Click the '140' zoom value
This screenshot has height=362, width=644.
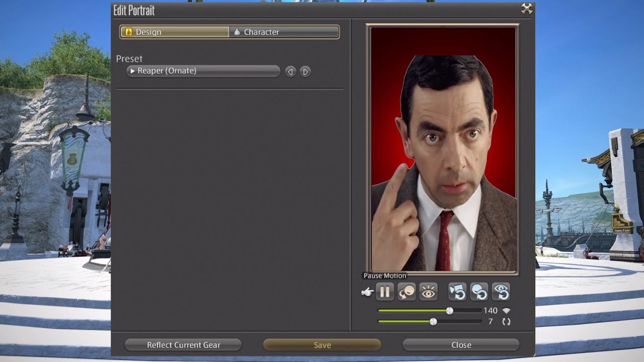click(491, 311)
